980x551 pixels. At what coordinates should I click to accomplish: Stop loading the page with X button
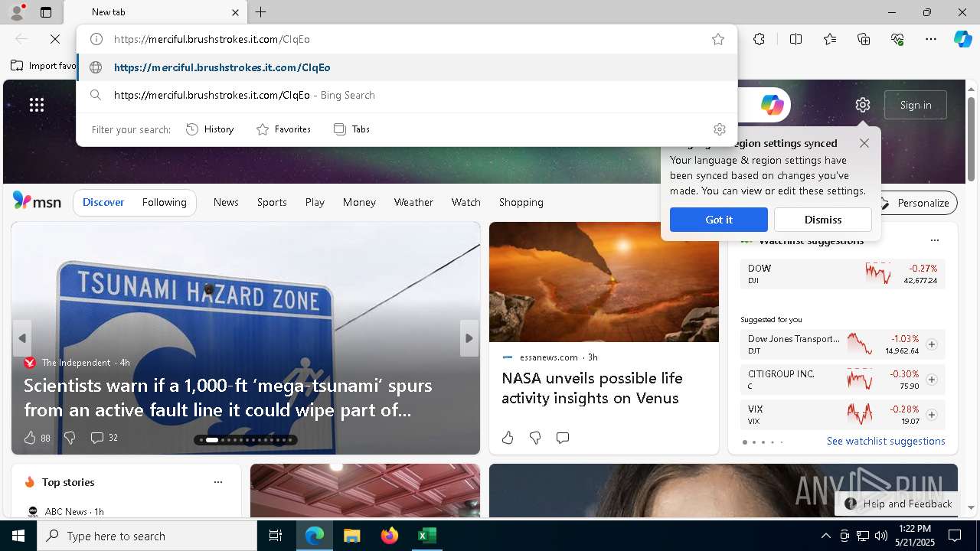click(x=55, y=39)
